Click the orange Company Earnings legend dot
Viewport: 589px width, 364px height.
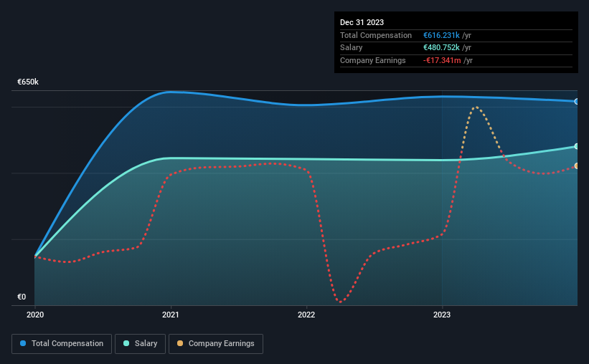180,343
